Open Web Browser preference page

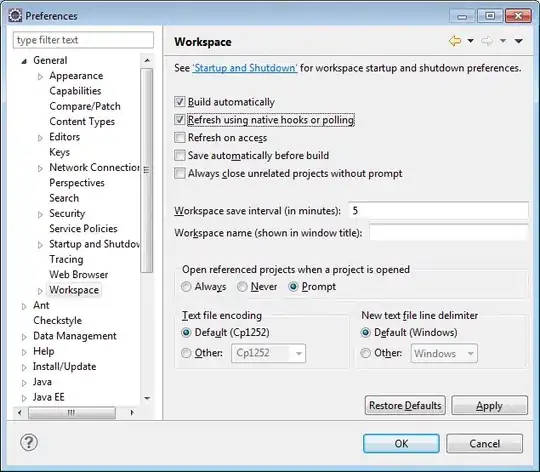pyautogui.click(x=79, y=274)
